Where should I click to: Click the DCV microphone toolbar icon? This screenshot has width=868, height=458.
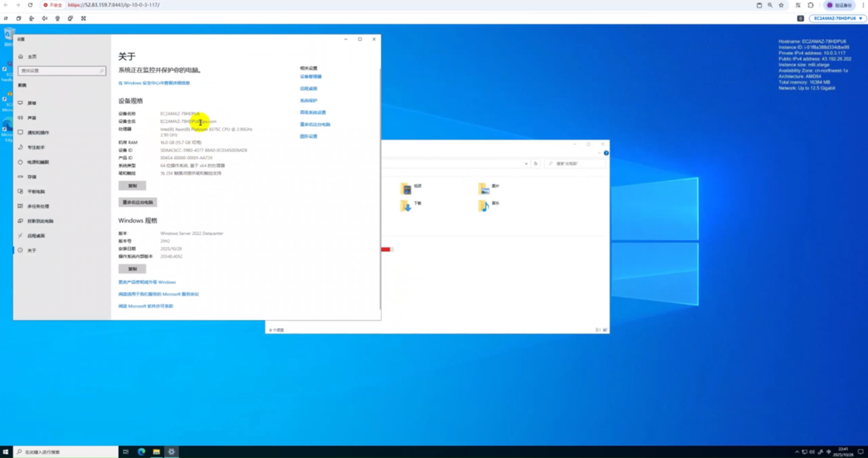(x=31, y=18)
